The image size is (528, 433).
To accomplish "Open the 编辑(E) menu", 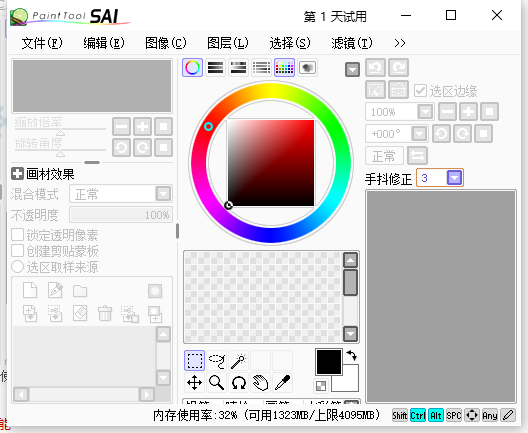I will coord(104,43).
